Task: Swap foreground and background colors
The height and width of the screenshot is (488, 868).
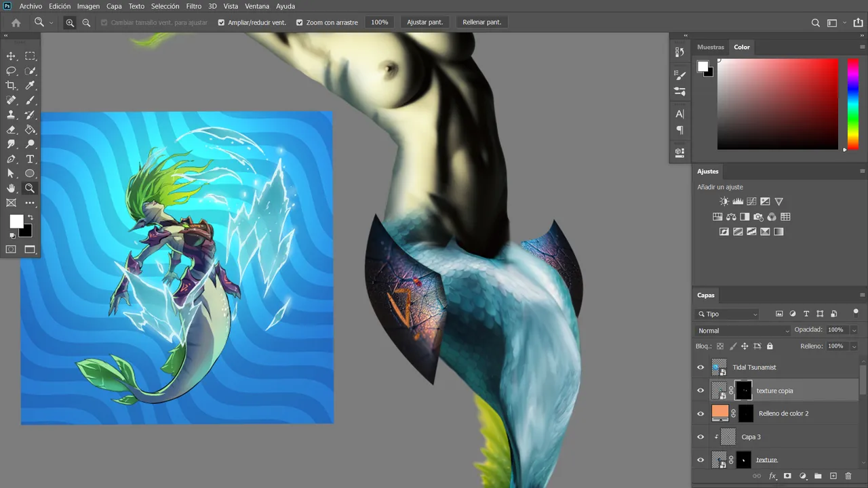Action: 30,218
